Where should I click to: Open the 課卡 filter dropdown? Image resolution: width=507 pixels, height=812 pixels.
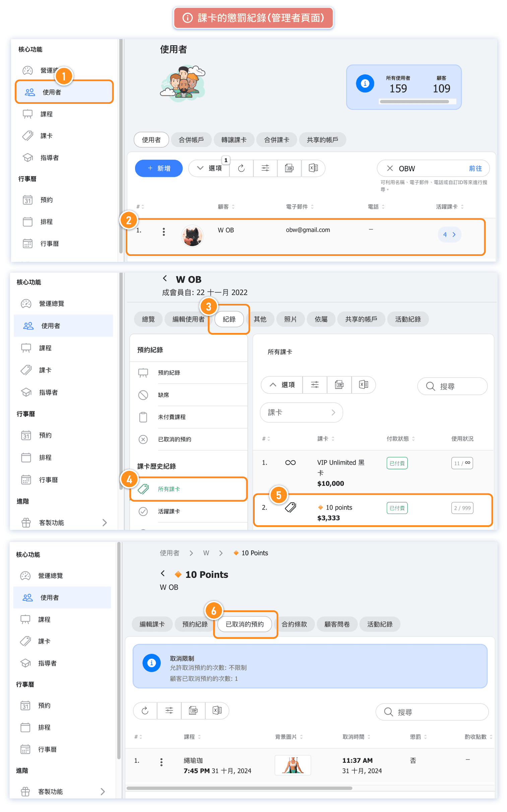[x=301, y=412]
